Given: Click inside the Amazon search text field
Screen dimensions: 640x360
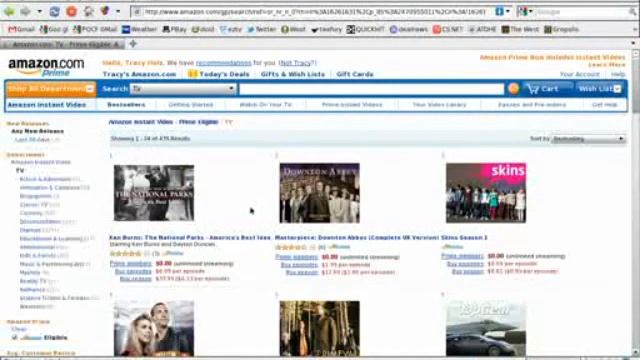Looking at the screenshot, I should point(371,89).
